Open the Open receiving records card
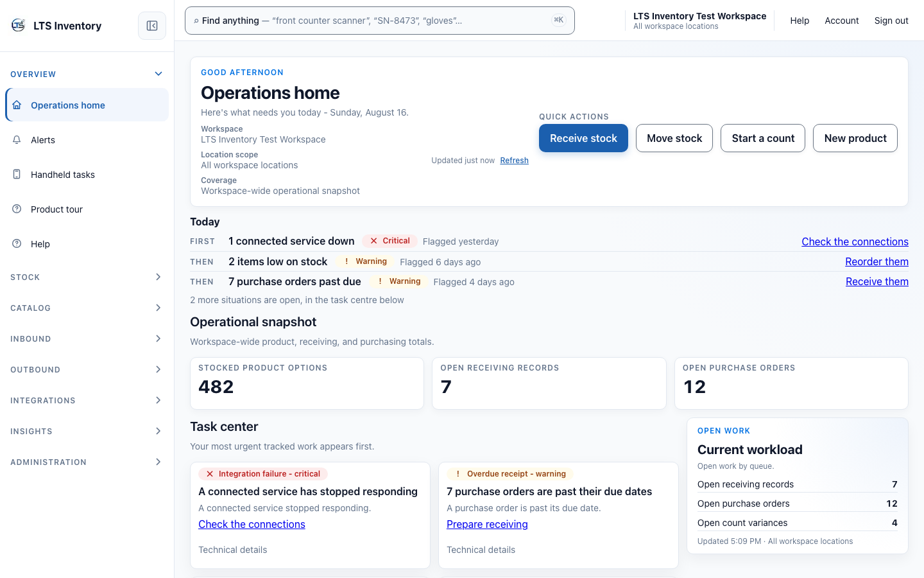 tap(549, 383)
